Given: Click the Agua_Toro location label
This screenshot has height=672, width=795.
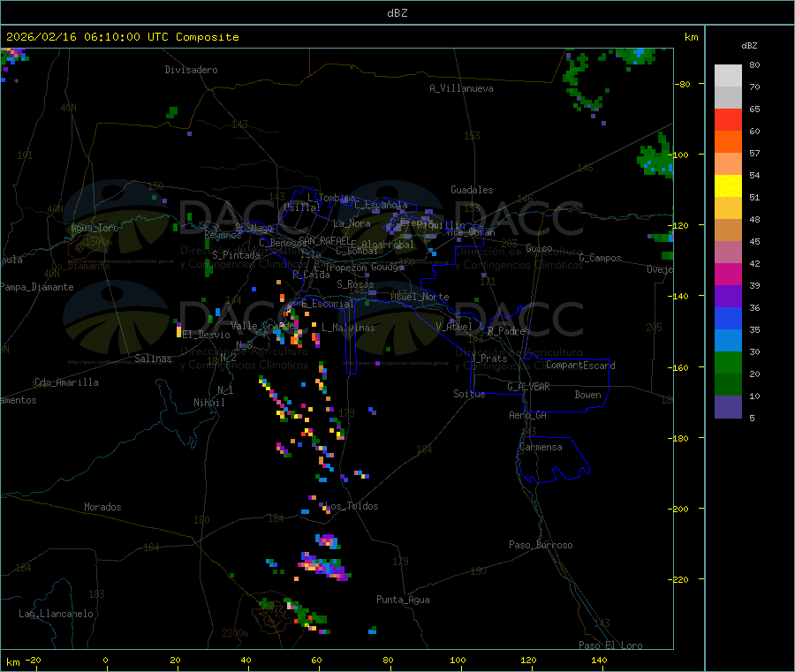Looking at the screenshot, I should tap(95, 228).
